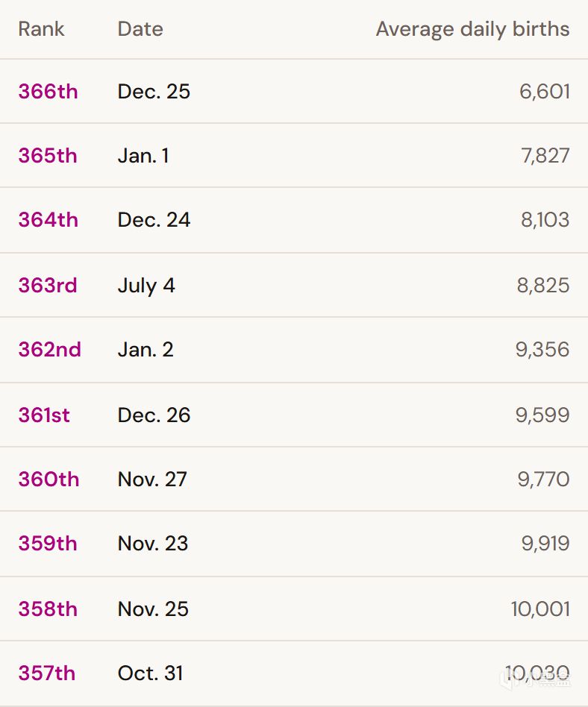Click the Nov. 27 date cell
The width and height of the screenshot is (588, 707).
coord(152,479)
